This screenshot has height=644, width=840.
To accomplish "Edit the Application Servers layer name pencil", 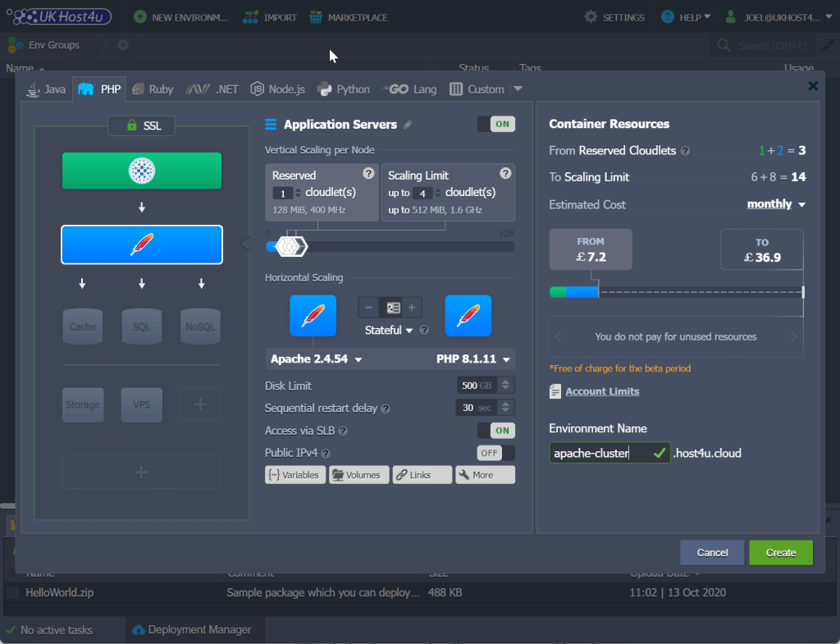I will pos(408,125).
